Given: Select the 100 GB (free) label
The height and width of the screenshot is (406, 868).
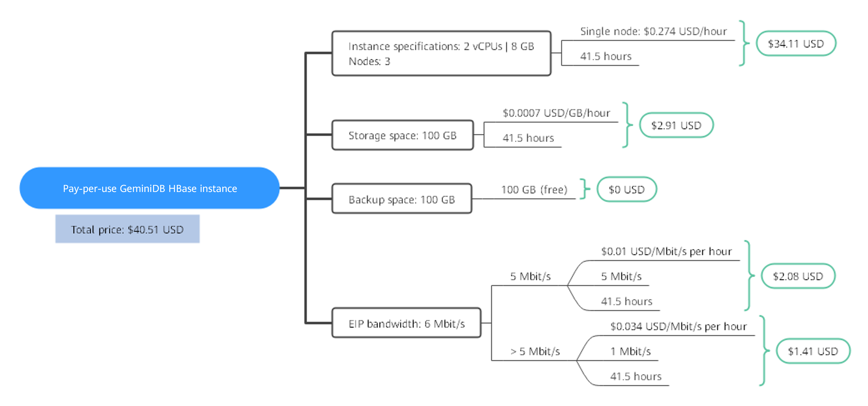Looking at the screenshot, I should point(534,190).
